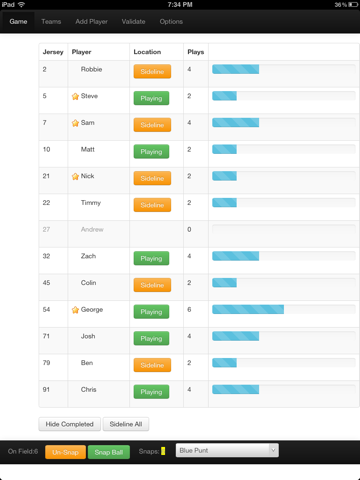This screenshot has width=360, height=480.
Task: Toggle Robbie's Sideline location button
Action: click(x=152, y=72)
